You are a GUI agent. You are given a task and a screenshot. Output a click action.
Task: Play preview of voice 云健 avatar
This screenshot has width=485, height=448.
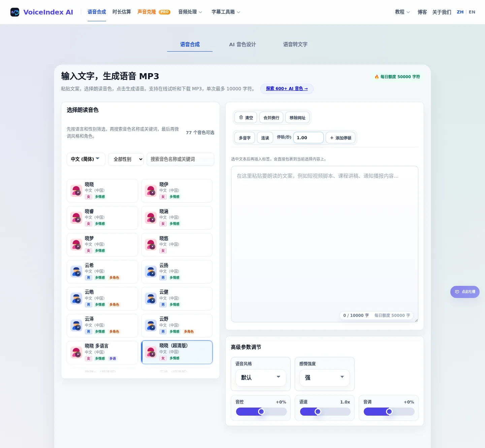151,299
